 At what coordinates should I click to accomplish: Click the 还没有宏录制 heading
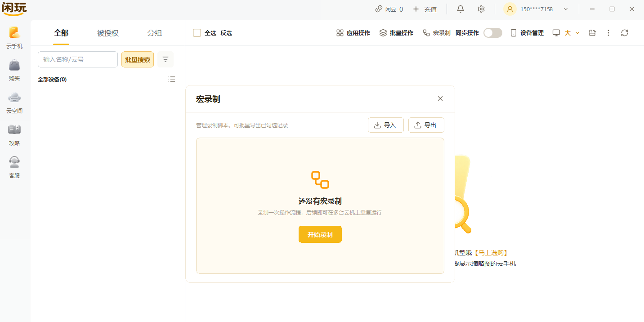coord(320,201)
